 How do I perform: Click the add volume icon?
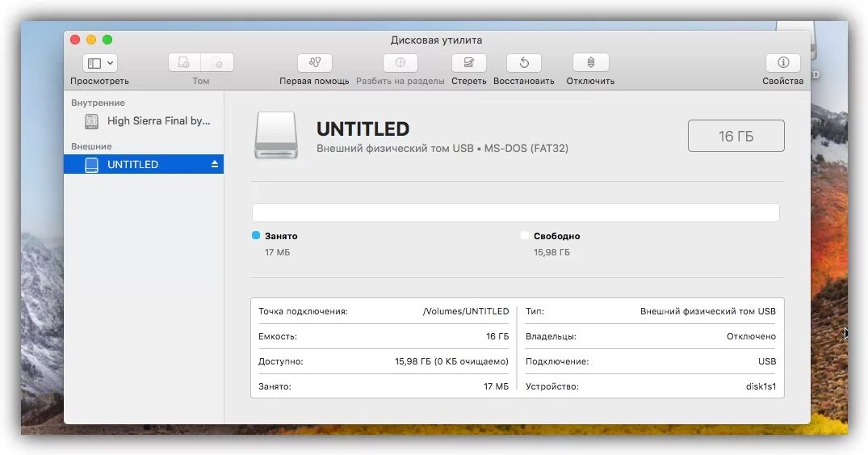184,62
